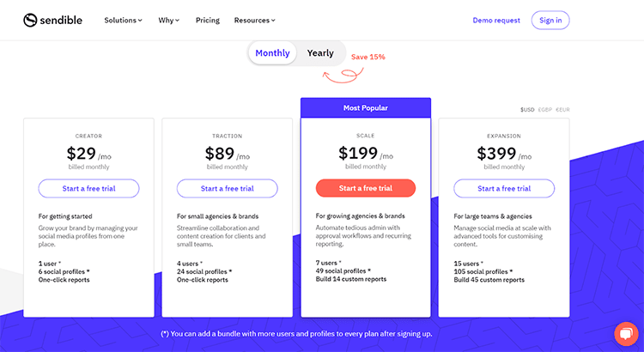The height and width of the screenshot is (352, 644).
Task: Select EUR currency option
Action: [x=562, y=110]
